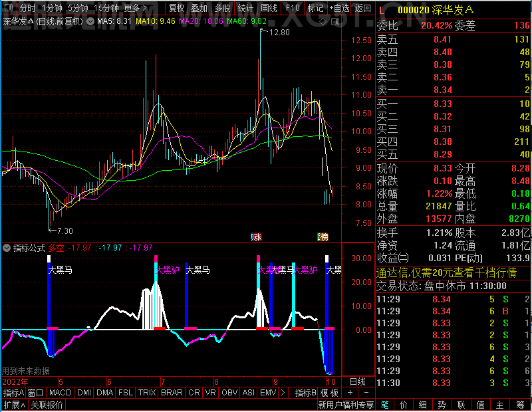Select the 15分钟 period
Screen dimensions: 532x412
click(x=106, y=8)
